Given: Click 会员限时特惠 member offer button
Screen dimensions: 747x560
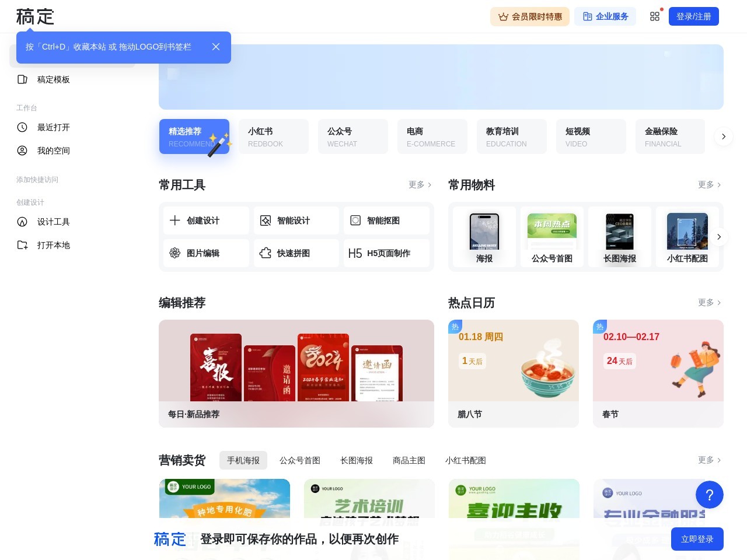Looking at the screenshot, I should point(530,16).
